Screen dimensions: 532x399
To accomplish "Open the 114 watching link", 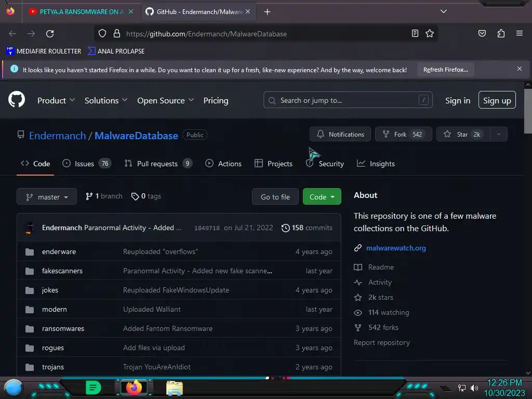I will click(x=381, y=312).
